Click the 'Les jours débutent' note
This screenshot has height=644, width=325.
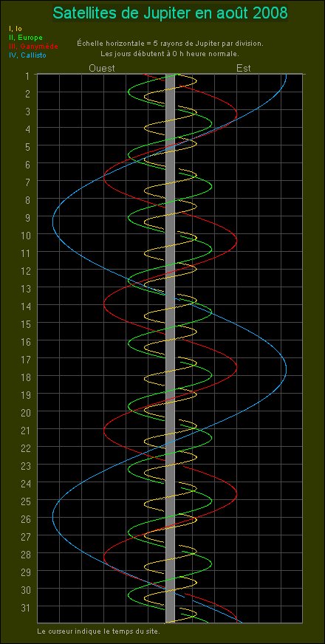[170, 54]
